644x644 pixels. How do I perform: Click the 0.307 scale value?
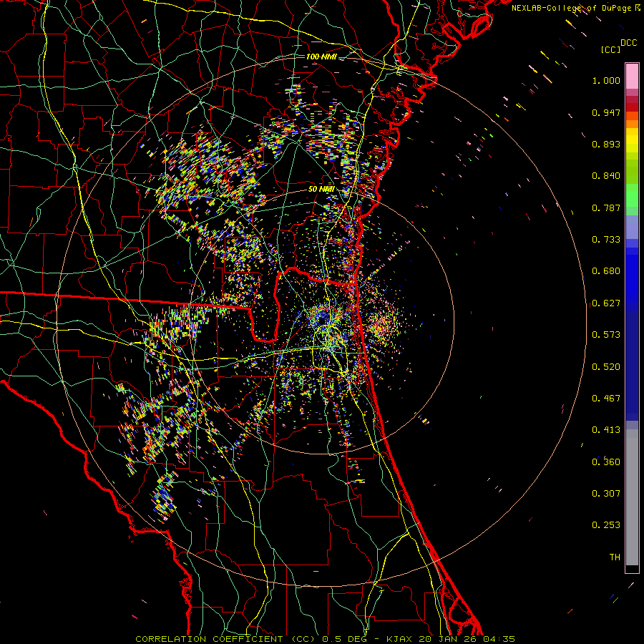[606, 494]
